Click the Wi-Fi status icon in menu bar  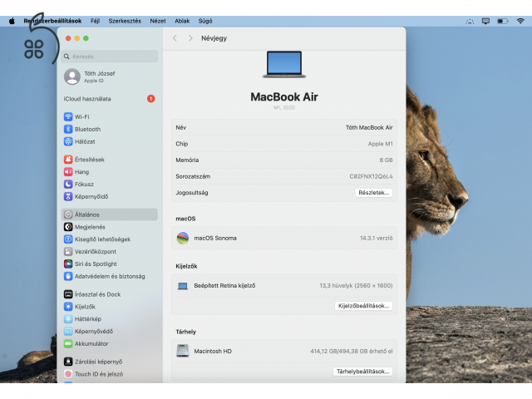click(x=520, y=21)
